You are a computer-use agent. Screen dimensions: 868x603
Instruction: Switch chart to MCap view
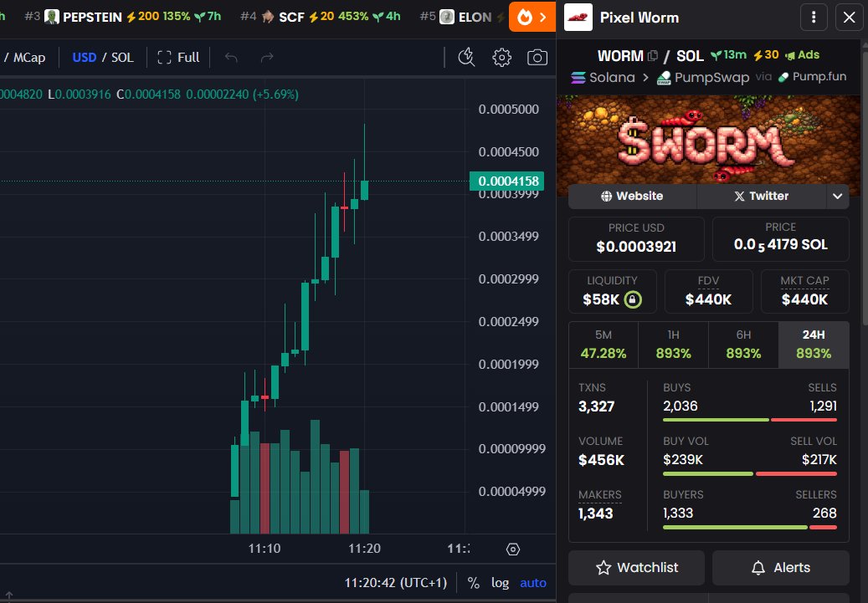pyautogui.click(x=28, y=58)
